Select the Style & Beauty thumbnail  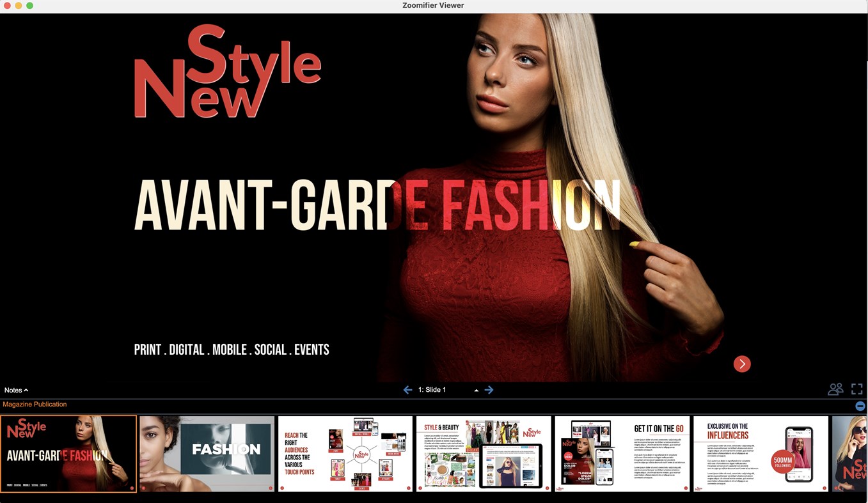pos(484,454)
